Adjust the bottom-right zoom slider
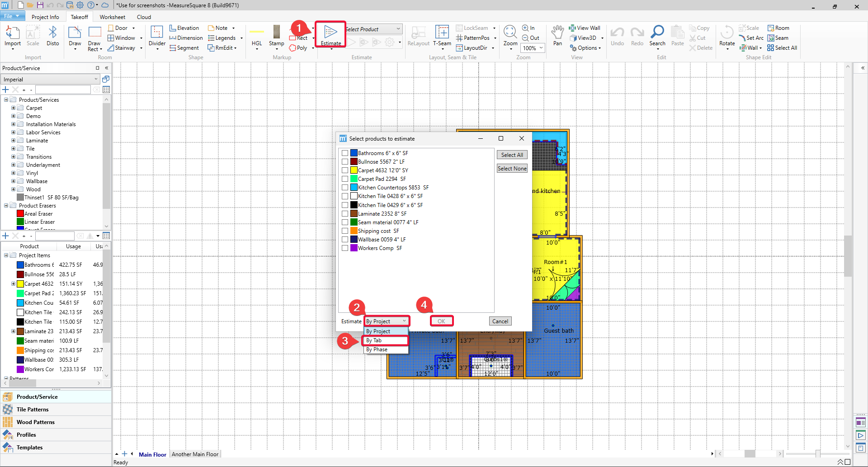 tap(817, 453)
